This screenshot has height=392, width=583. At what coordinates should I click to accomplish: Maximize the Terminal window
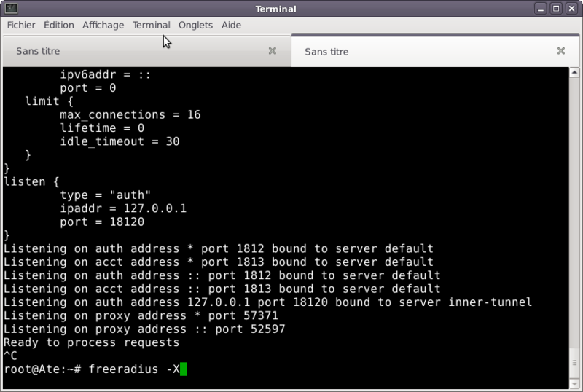[556, 9]
